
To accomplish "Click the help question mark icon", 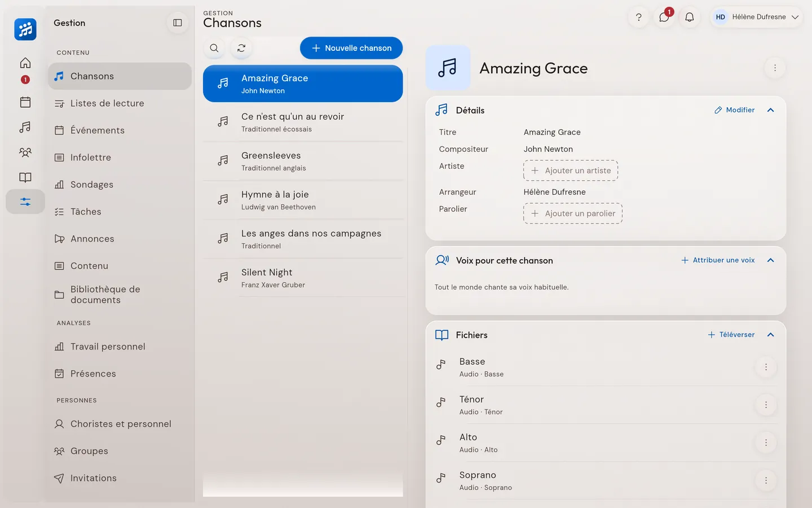I will [639, 17].
